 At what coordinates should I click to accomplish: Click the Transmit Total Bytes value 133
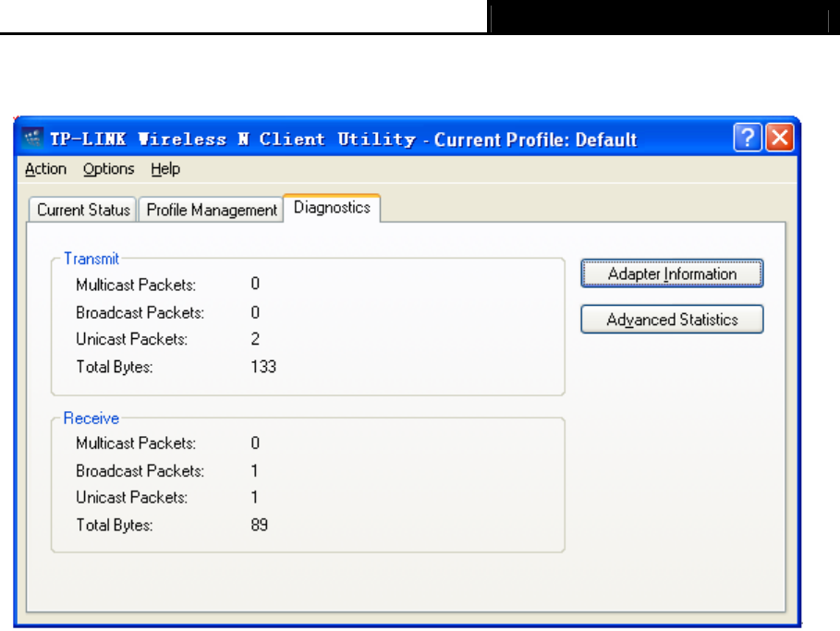(x=263, y=367)
